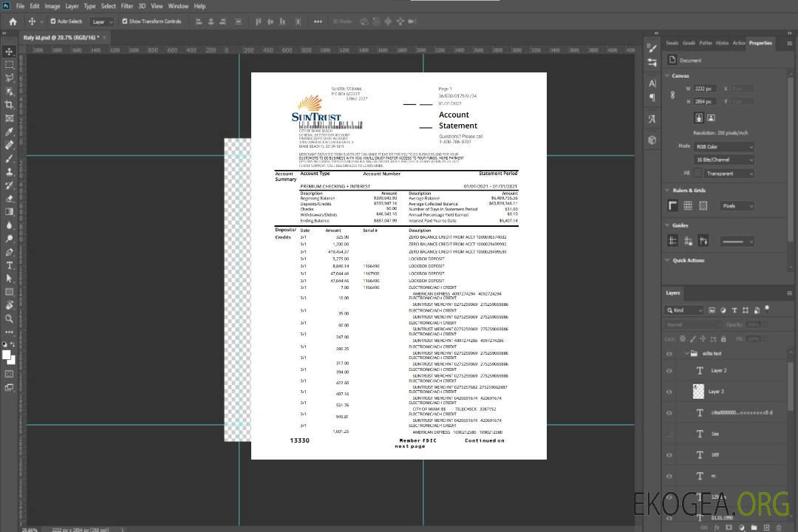Open the 16 Bits/Channel dropdown
The height and width of the screenshot is (532, 798).
click(724, 160)
